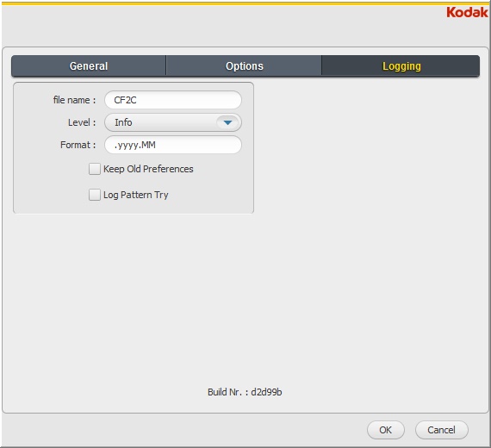The height and width of the screenshot is (448, 491).
Task: Click the yellow title strip at top
Action: (245, 3)
